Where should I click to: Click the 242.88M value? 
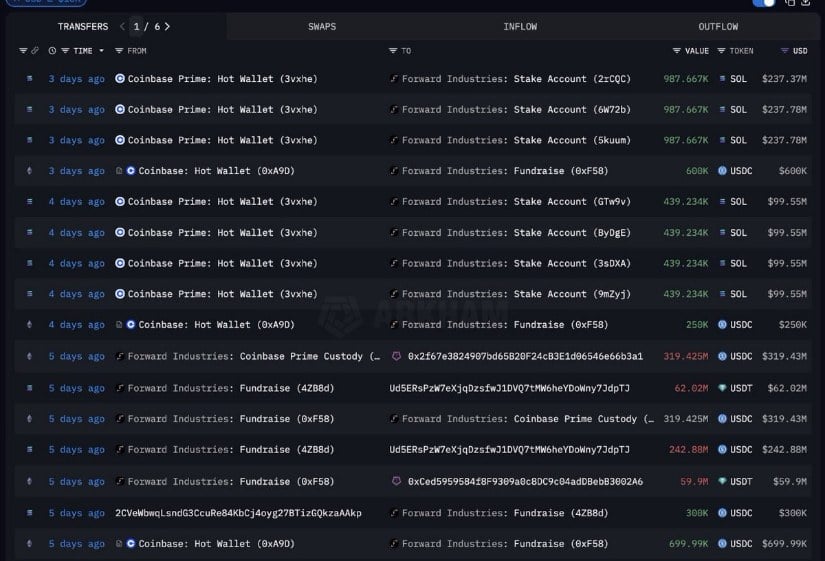pos(688,449)
